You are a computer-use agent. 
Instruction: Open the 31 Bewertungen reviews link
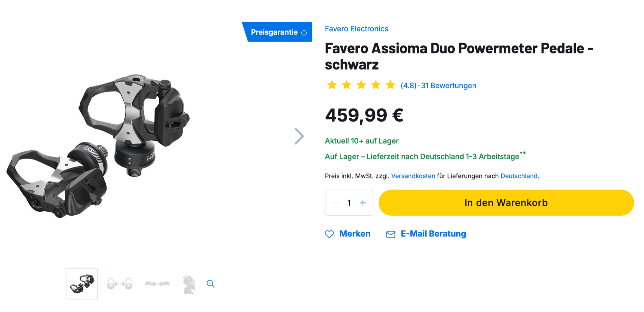[448, 86]
